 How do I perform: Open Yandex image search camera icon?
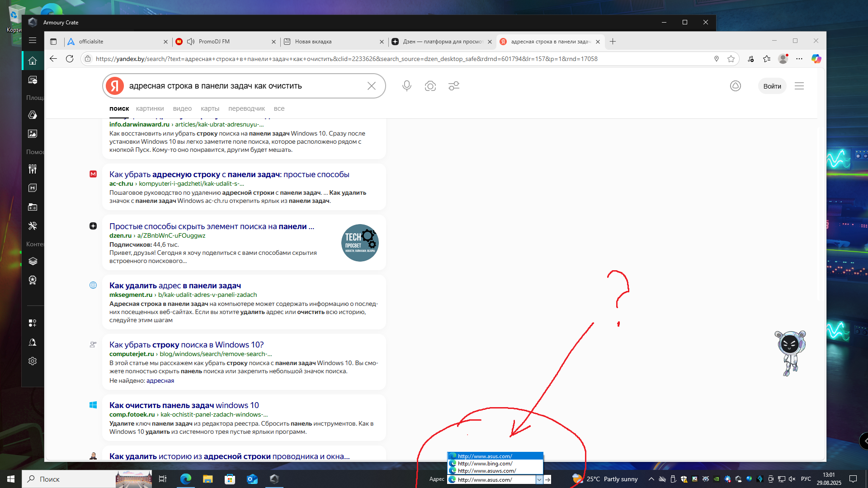[x=430, y=86]
